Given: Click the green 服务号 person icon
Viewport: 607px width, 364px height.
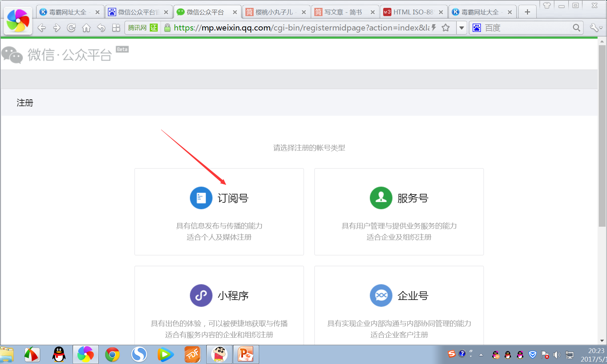Looking at the screenshot, I should 381,198.
